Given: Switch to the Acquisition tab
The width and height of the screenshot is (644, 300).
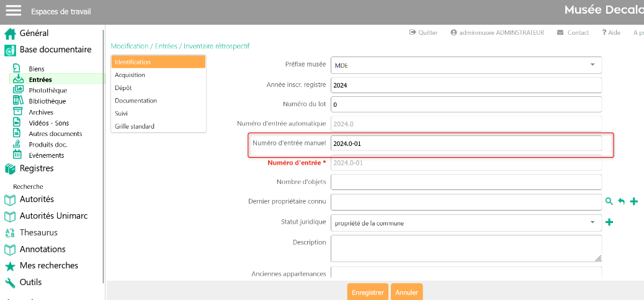Looking at the screenshot, I should tap(130, 75).
